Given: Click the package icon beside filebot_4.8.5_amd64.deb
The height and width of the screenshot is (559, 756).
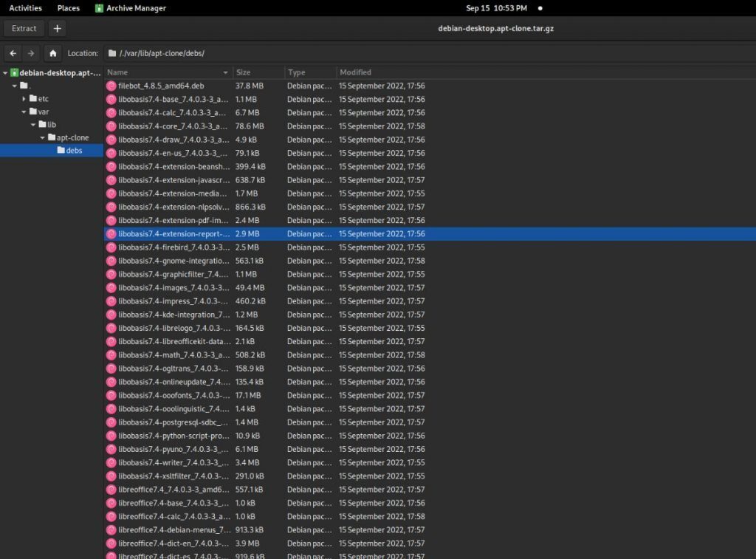Looking at the screenshot, I should (x=110, y=86).
